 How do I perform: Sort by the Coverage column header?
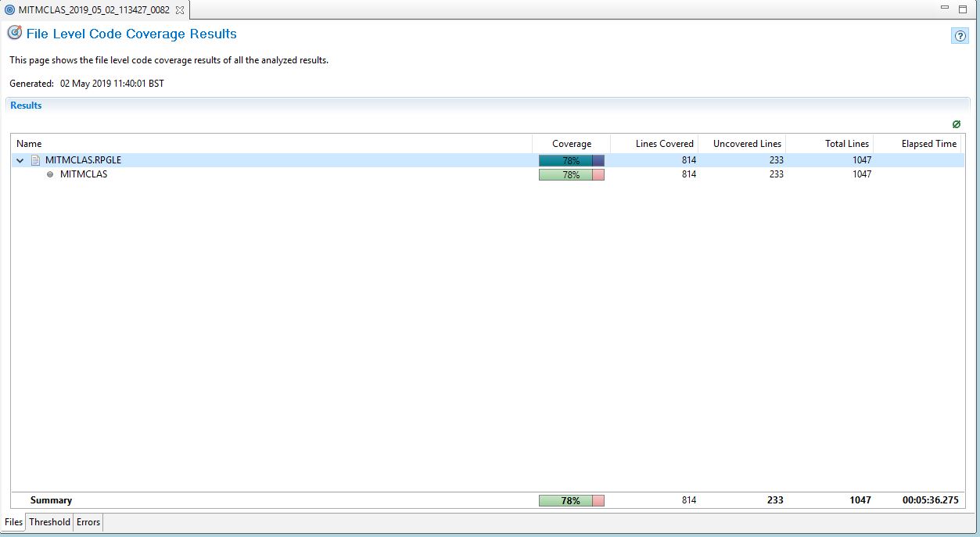571,144
